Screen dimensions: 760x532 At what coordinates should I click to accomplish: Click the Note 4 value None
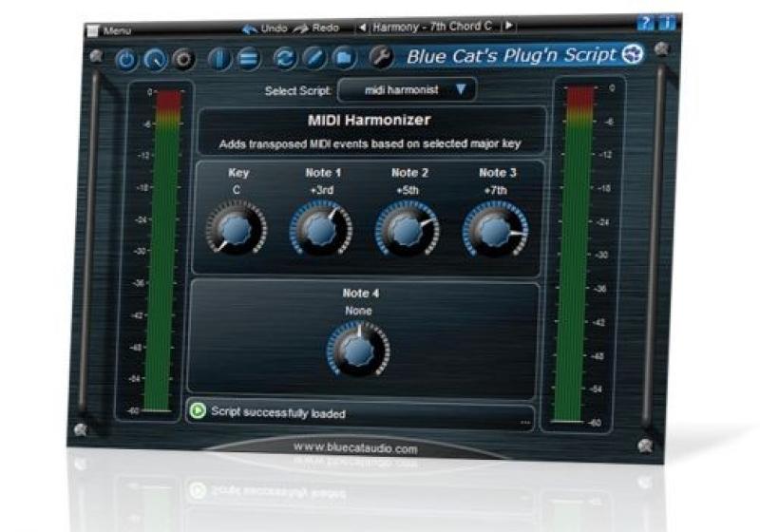358,311
